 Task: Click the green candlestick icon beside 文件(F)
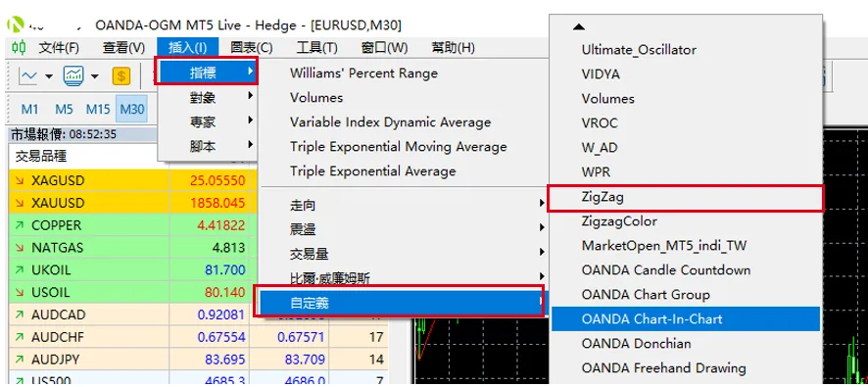coord(19,48)
